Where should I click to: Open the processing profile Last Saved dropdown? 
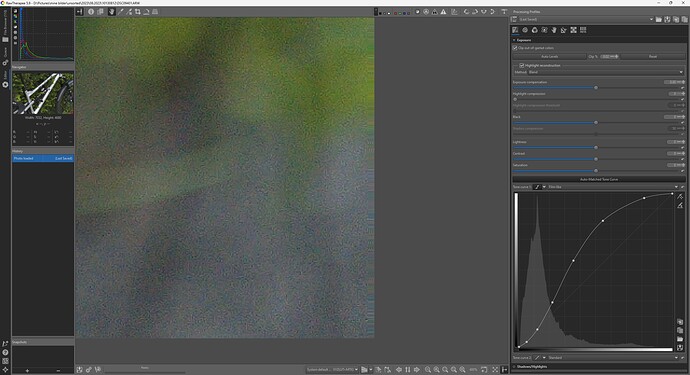tap(586, 19)
